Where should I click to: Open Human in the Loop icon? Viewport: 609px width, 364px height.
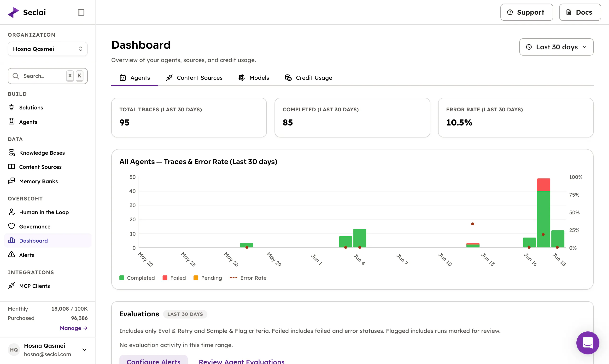pyautogui.click(x=12, y=212)
